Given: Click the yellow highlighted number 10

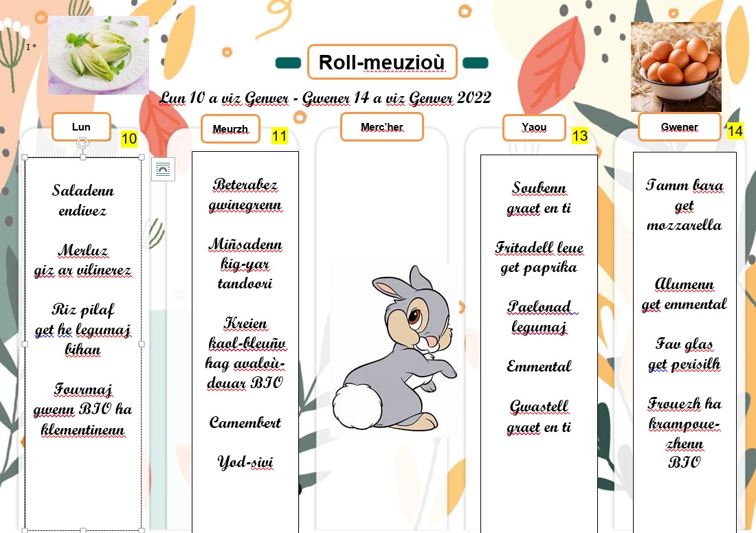Looking at the screenshot, I should (x=129, y=139).
